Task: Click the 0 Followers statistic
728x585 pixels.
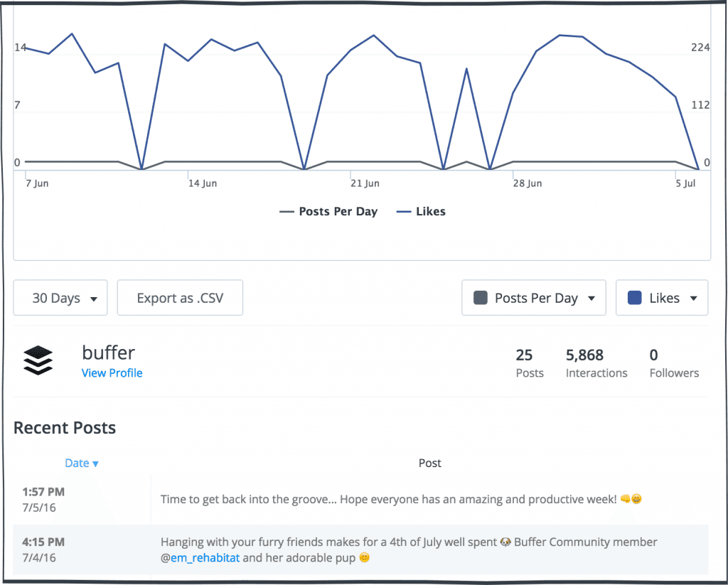Action: 674,363
